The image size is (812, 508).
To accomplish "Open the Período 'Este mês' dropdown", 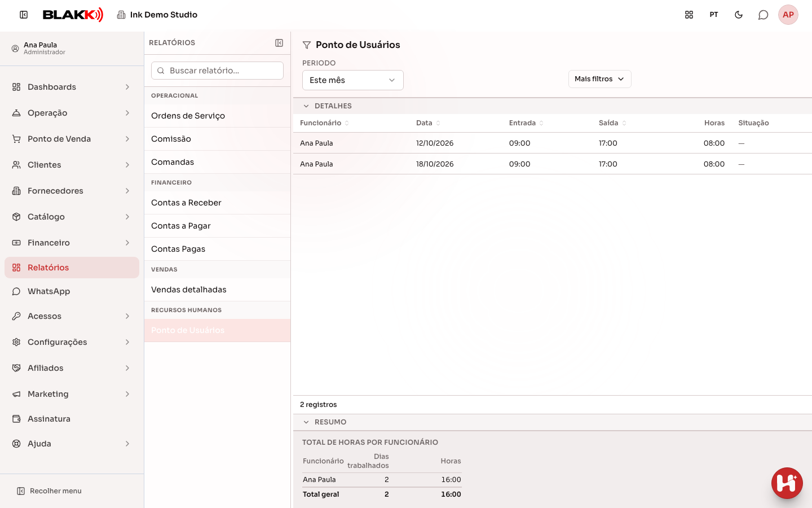I will pyautogui.click(x=353, y=80).
